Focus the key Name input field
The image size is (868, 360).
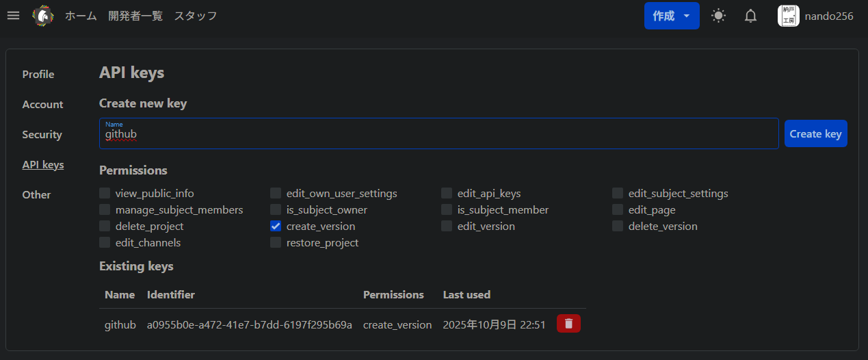tap(438, 135)
